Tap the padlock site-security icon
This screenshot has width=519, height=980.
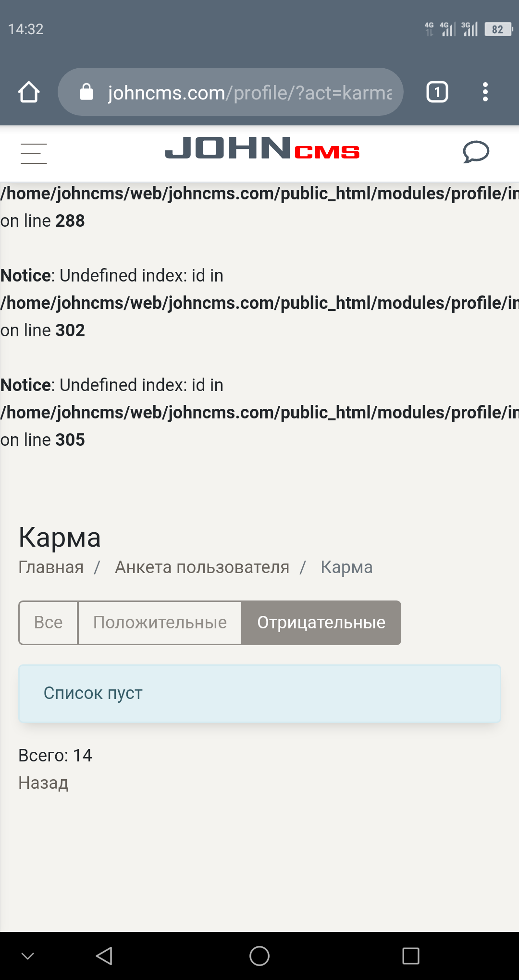point(86,92)
